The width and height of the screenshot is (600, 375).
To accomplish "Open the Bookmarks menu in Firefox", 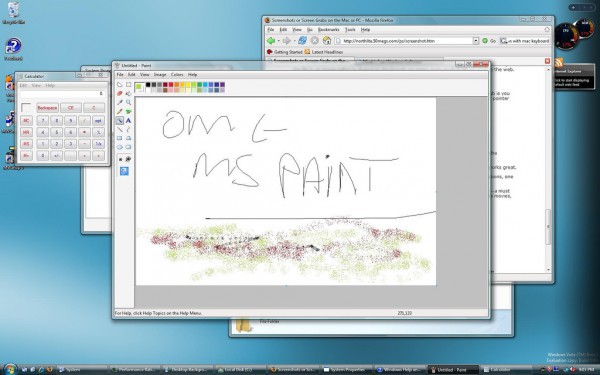I will (x=329, y=29).
